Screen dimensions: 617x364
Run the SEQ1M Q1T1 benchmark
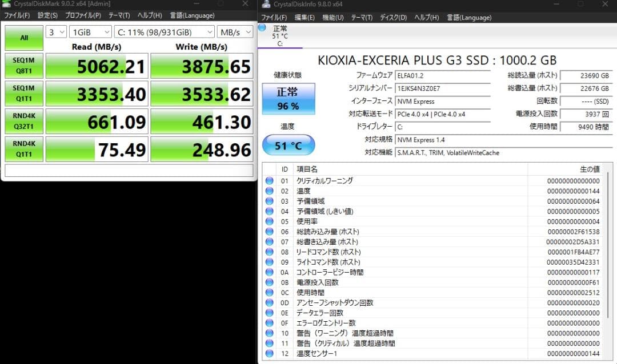tap(24, 94)
